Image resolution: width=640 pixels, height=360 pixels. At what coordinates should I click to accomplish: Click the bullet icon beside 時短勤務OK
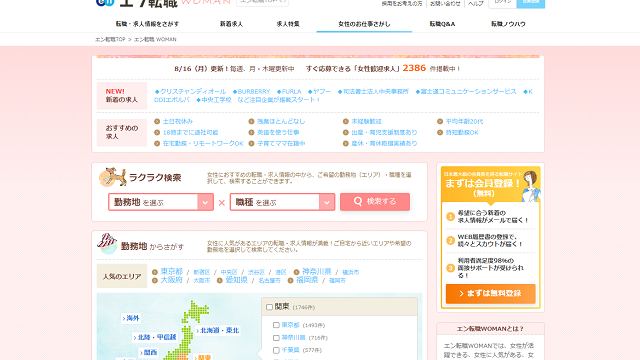(440, 132)
